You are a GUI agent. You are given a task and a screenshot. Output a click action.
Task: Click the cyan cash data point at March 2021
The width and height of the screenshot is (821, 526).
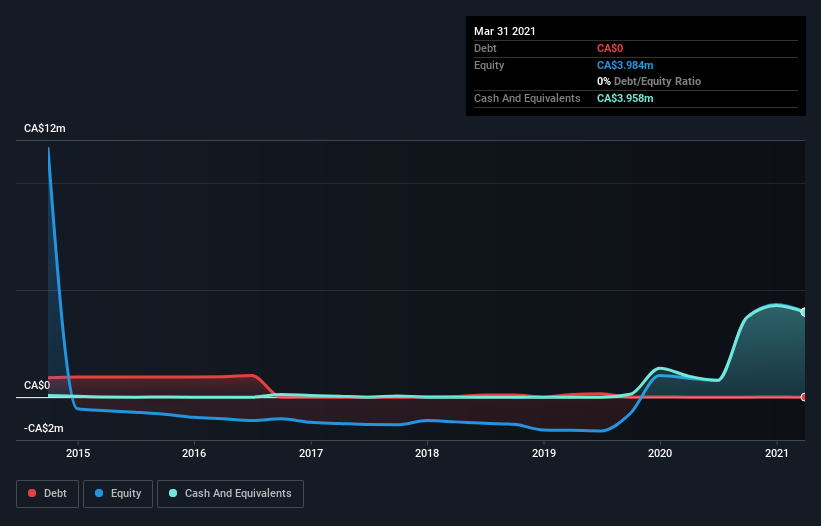point(804,312)
